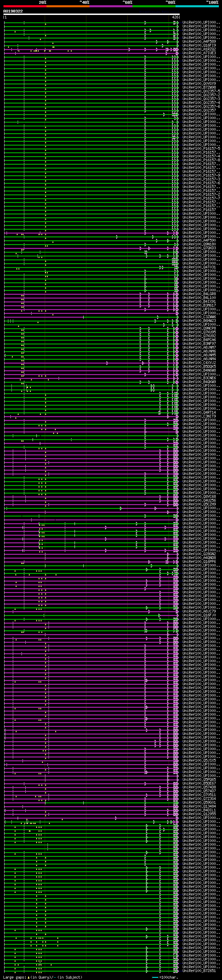This screenshot has height=980, width=222.
Task: Open the last hit UniRef100_B7Z651
Action: point(199,971)
